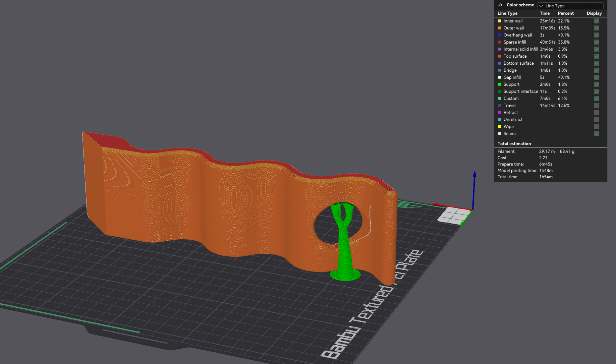Click the Outer wall orange color swatch
This screenshot has height=364, width=616.
[499, 28]
